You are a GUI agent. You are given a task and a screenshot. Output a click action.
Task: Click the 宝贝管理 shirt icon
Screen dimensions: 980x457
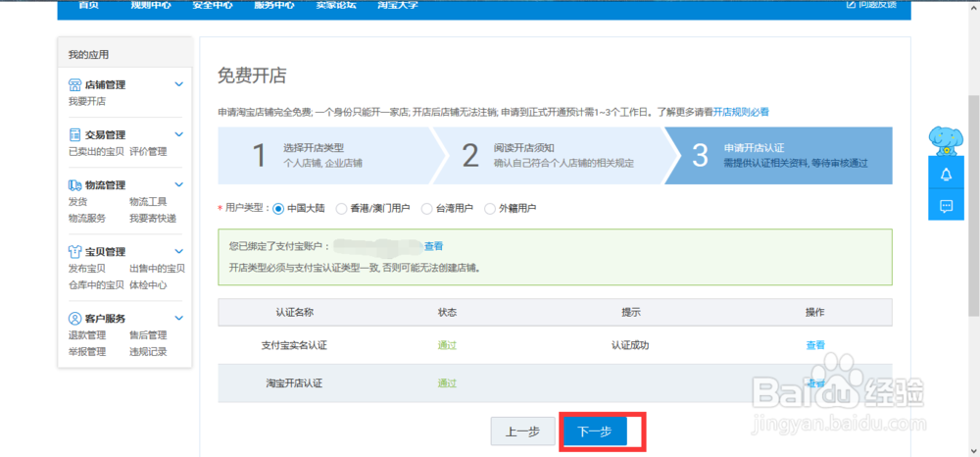coord(75,252)
